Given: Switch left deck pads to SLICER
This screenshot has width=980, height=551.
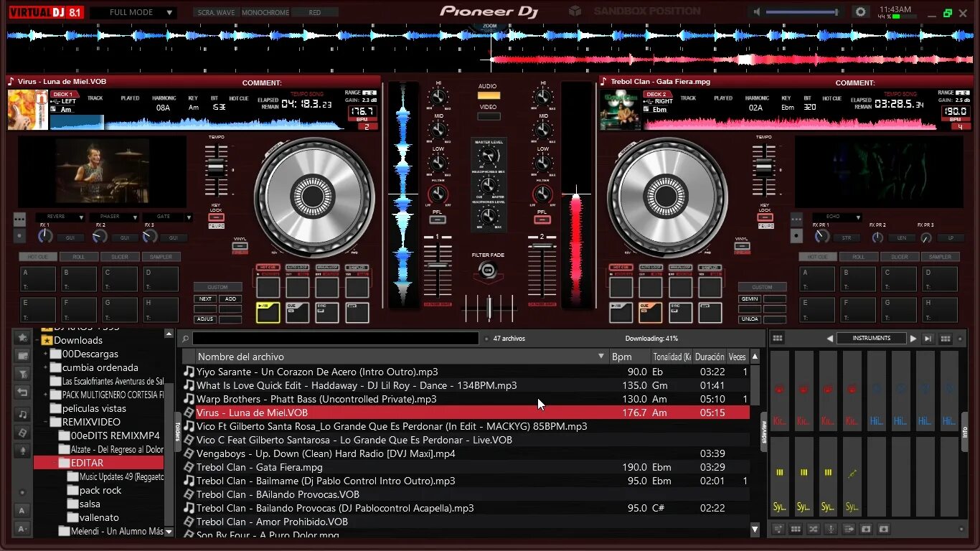Looking at the screenshot, I should (x=120, y=256).
